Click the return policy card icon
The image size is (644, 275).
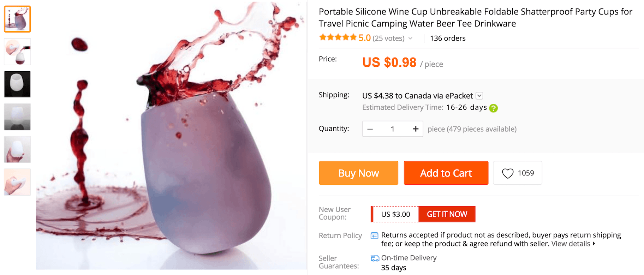374,235
